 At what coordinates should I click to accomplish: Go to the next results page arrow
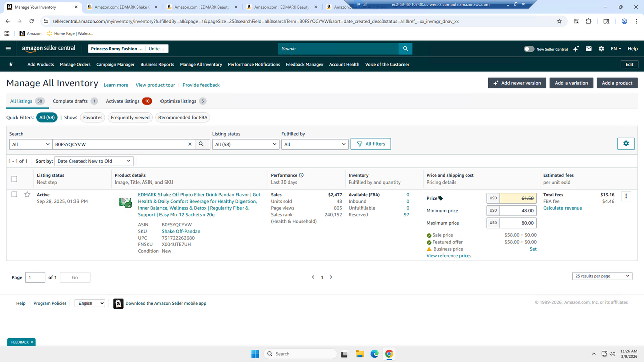(331, 277)
